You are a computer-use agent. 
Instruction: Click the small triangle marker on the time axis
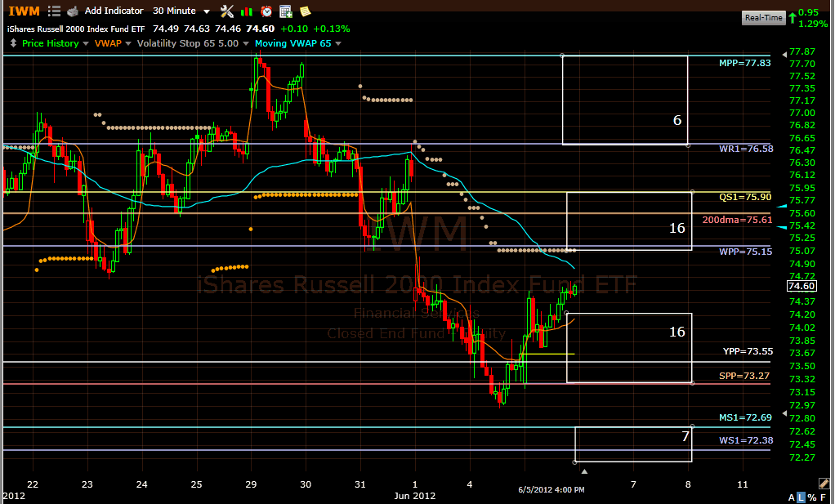click(584, 471)
